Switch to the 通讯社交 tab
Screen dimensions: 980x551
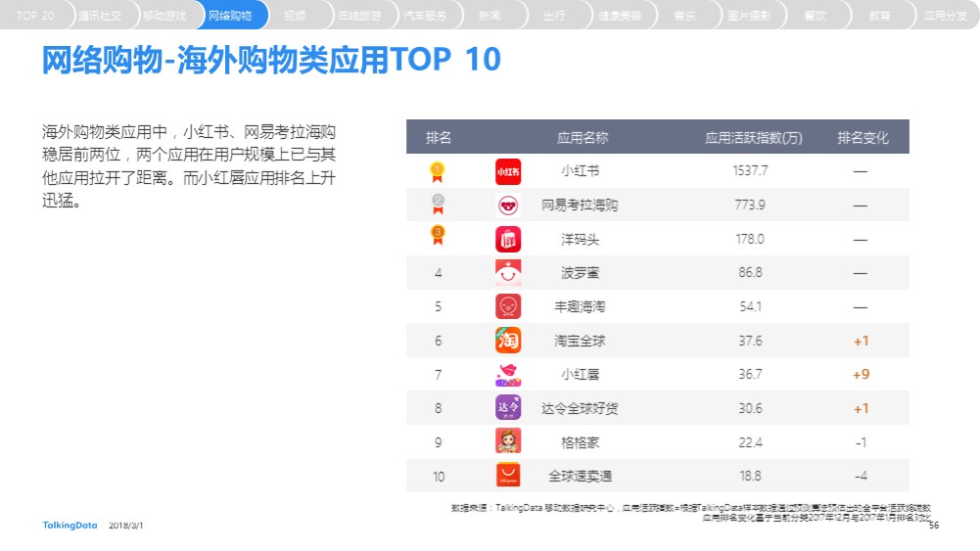[x=100, y=15]
